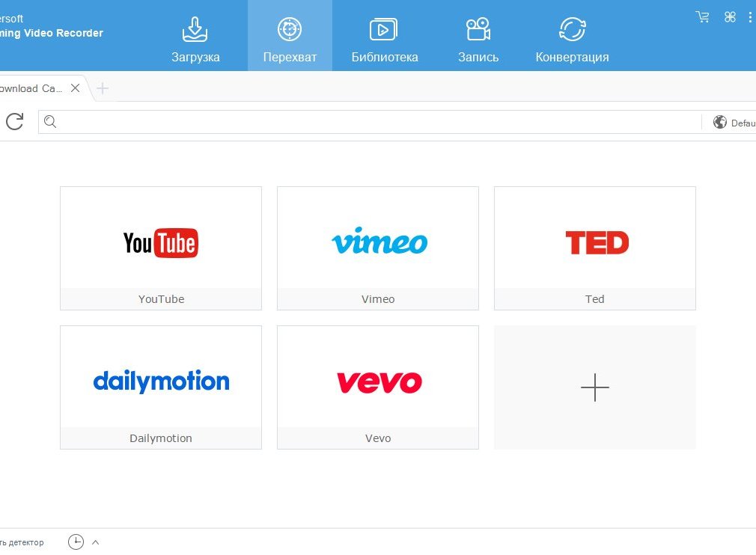Open the Vevo site tile
Image resolution: width=756 pixels, height=555 pixels.
(378, 387)
